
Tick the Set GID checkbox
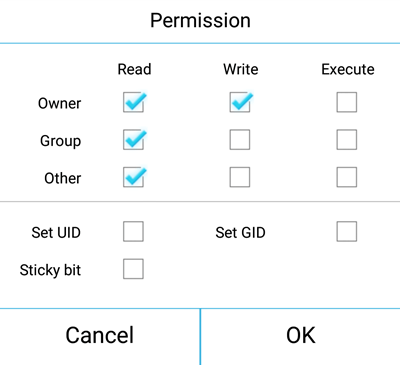pos(347,231)
